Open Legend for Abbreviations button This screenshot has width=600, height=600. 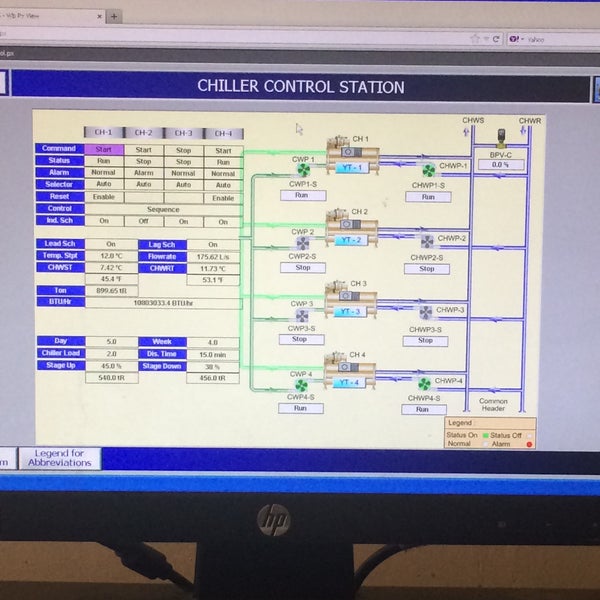(x=61, y=458)
